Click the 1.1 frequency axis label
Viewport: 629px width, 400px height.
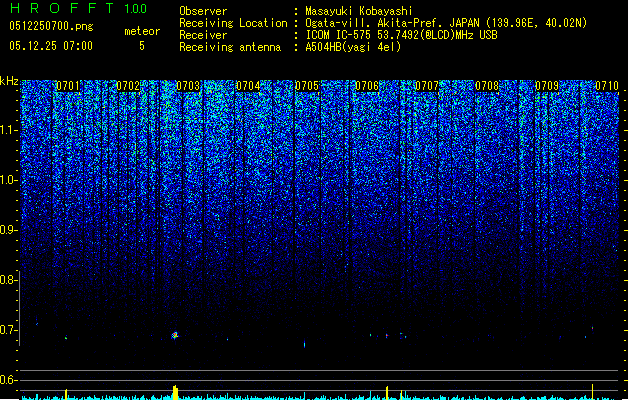click(x=8, y=130)
